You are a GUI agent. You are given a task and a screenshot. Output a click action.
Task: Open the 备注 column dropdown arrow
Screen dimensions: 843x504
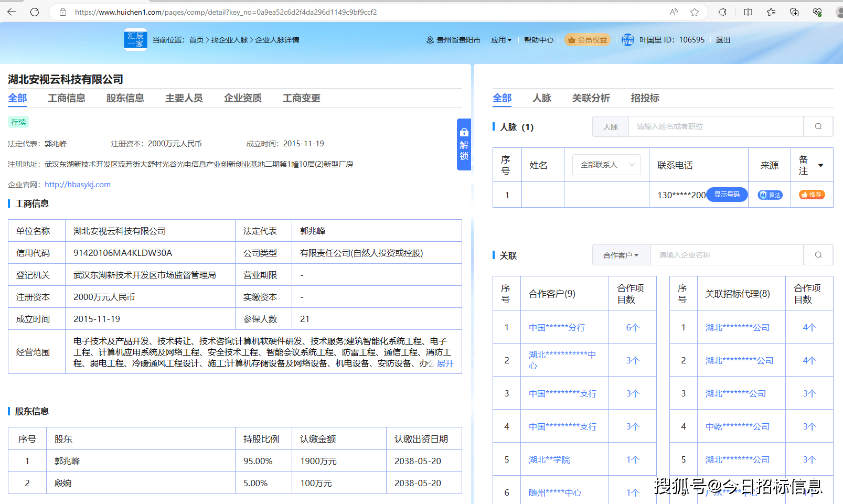click(x=821, y=165)
